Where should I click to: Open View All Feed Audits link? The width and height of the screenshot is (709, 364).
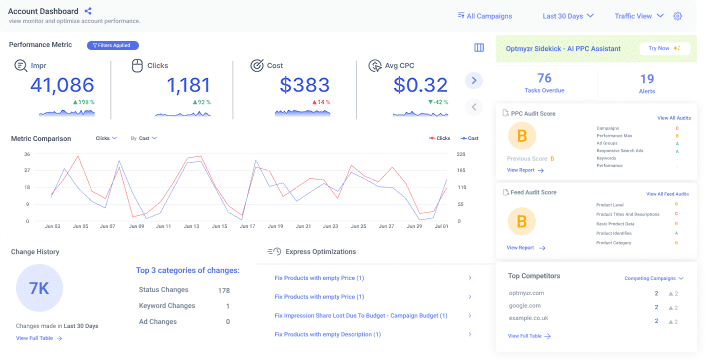tap(667, 194)
